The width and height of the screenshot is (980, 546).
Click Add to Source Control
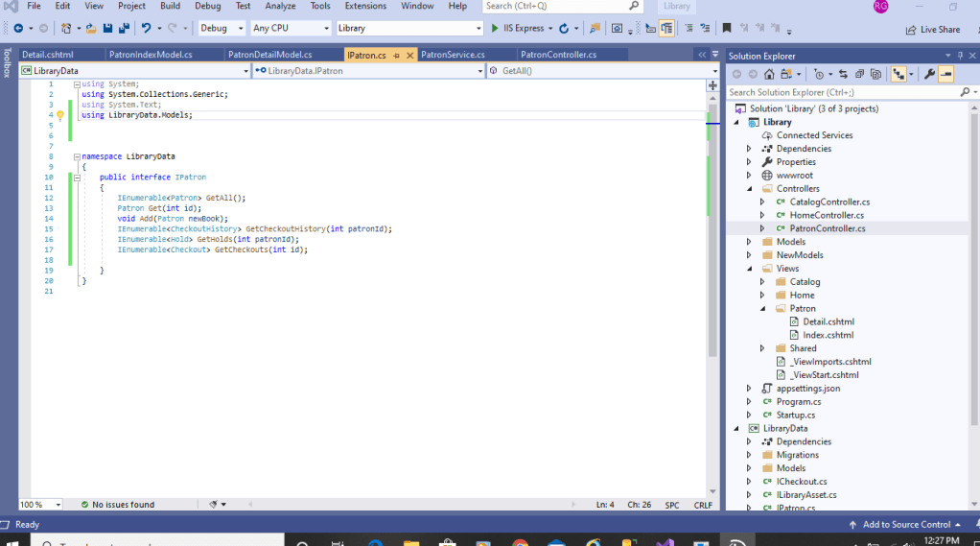pyautogui.click(x=906, y=524)
